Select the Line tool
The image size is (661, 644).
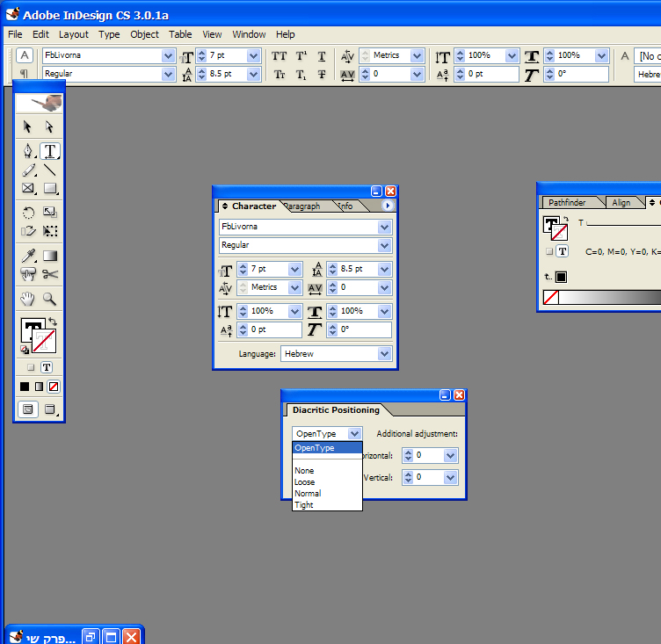[x=50, y=170]
